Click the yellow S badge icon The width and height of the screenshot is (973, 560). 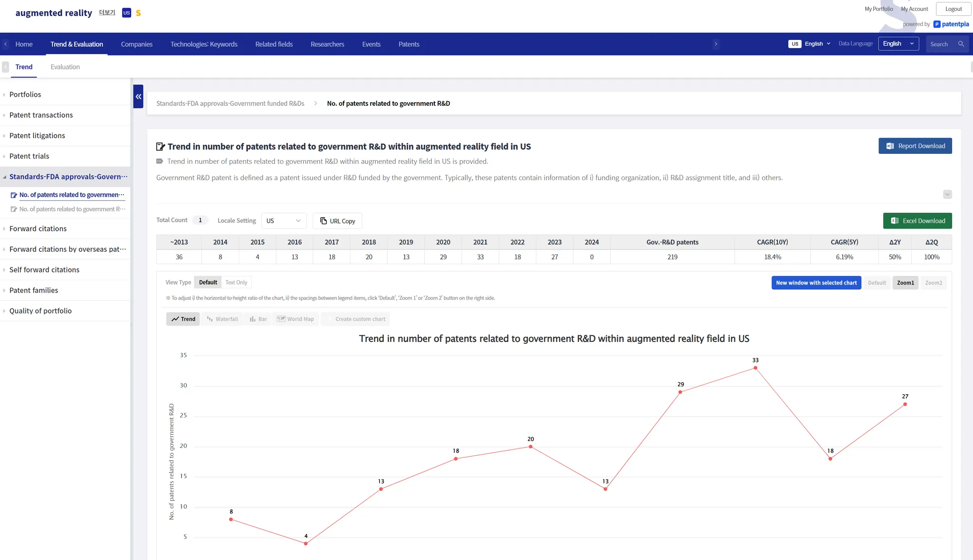coord(138,13)
